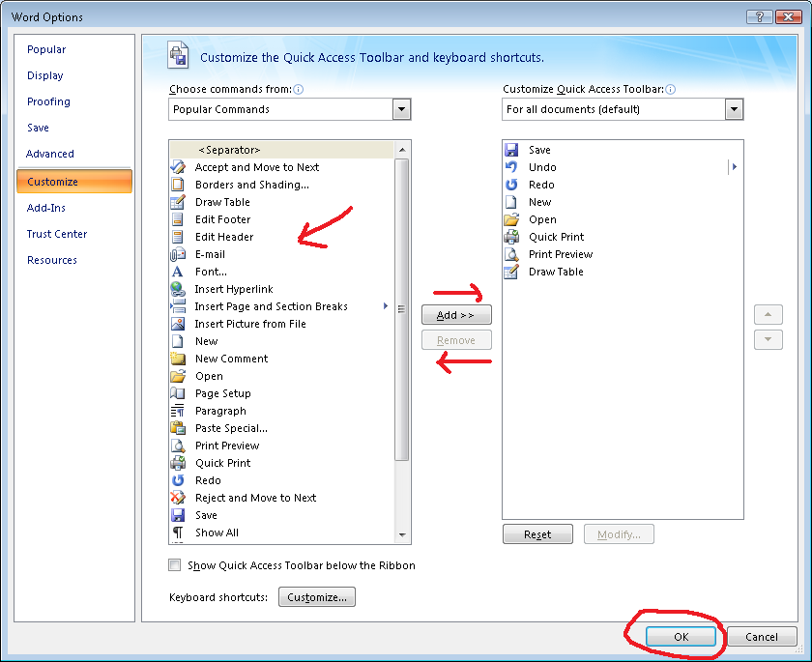
Task: Select the Undo icon in the toolbar list
Action: pyautogui.click(x=511, y=167)
